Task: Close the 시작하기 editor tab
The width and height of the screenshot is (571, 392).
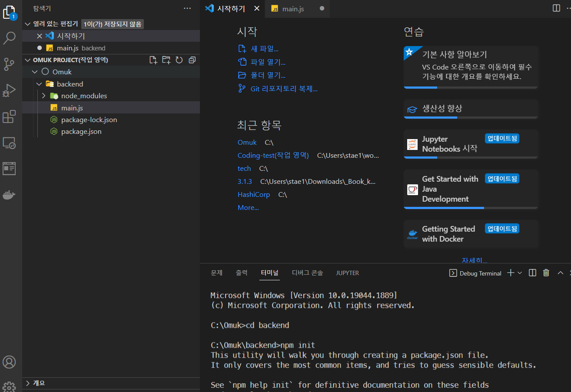Action: [x=257, y=8]
